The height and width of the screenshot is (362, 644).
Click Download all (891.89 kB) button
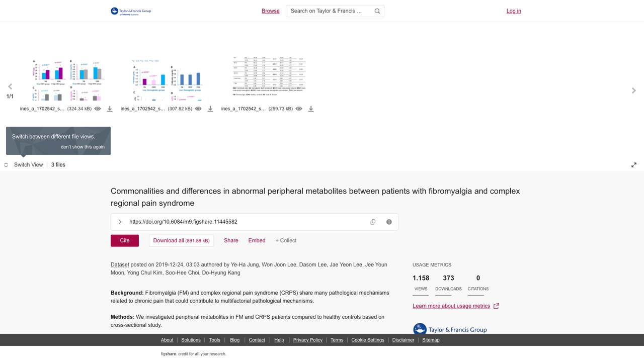(x=182, y=240)
